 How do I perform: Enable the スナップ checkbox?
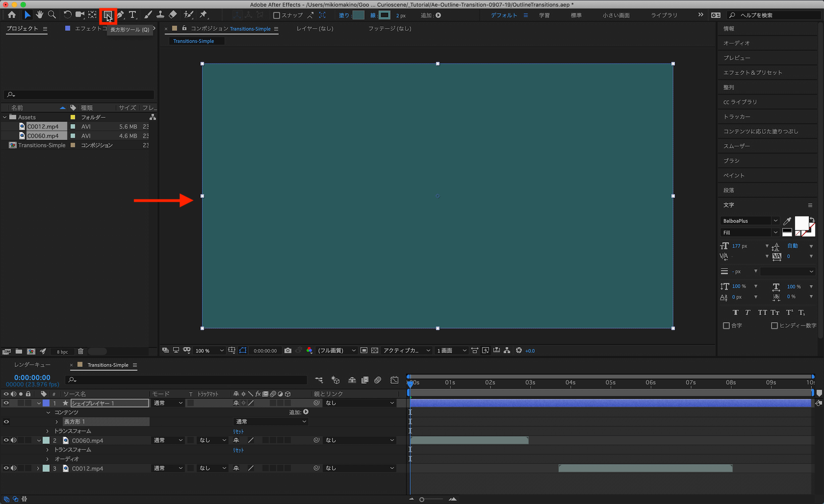[277, 15]
